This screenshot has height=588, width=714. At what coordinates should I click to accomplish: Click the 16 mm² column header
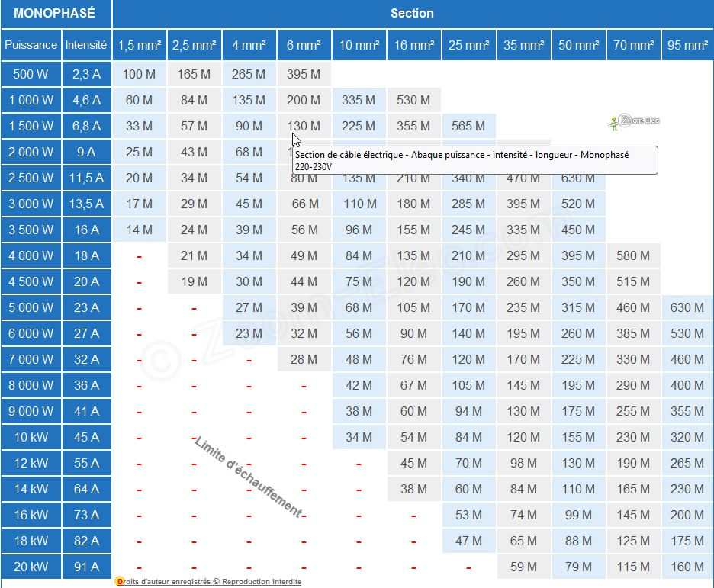(413, 45)
